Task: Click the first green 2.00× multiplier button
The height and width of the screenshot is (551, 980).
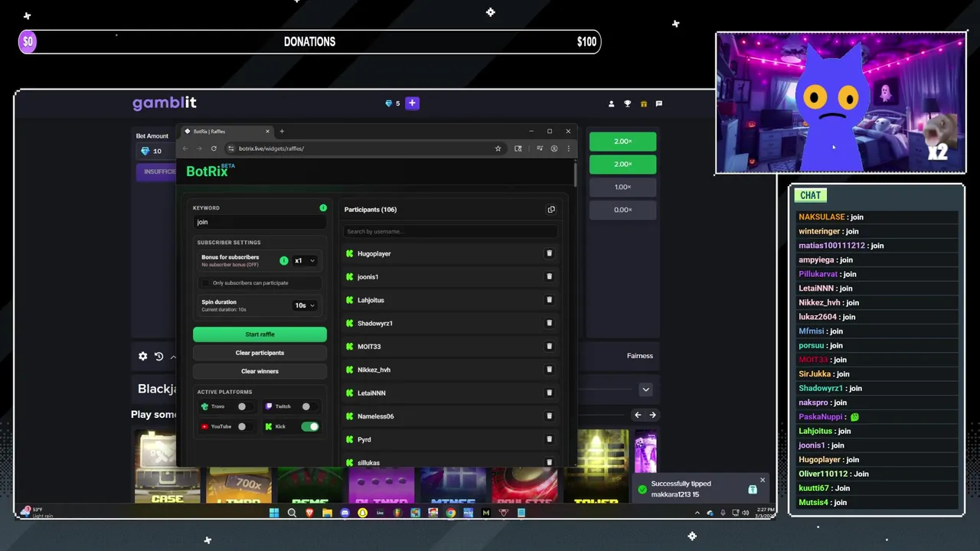Action: click(623, 142)
